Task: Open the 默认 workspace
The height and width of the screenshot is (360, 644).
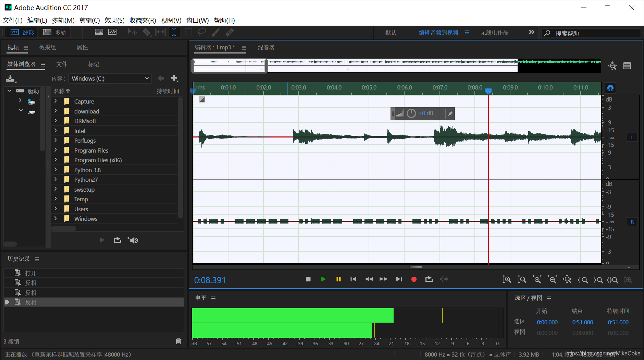Action: tap(391, 33)
